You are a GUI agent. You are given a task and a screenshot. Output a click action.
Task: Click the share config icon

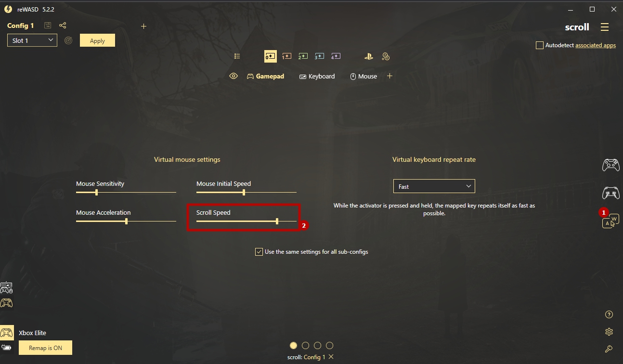[63, 26]
